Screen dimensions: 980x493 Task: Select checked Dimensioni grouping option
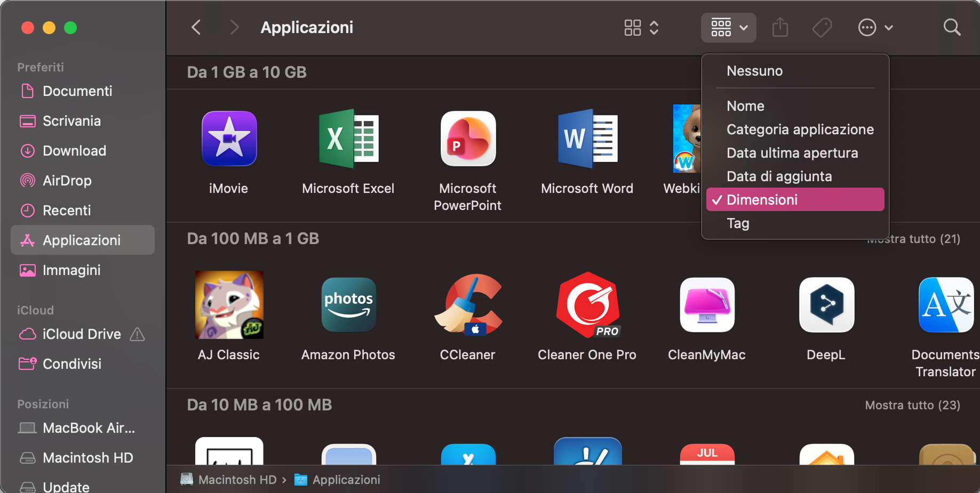[x=795, y=200]
